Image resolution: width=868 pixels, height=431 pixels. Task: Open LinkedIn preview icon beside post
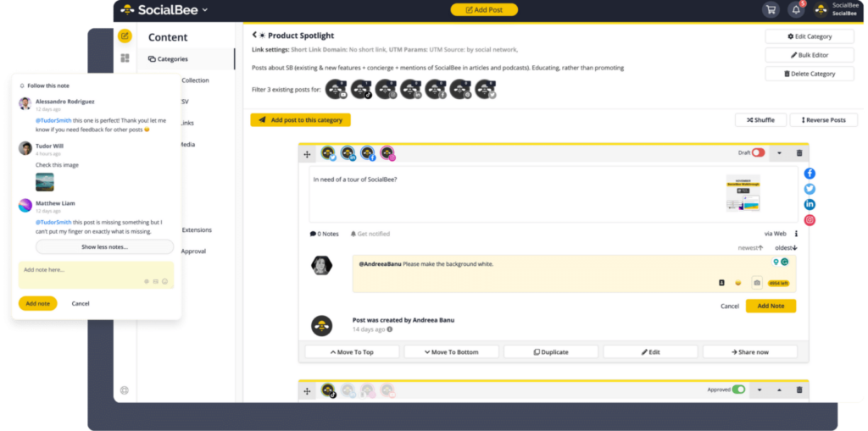coord(810,205)
